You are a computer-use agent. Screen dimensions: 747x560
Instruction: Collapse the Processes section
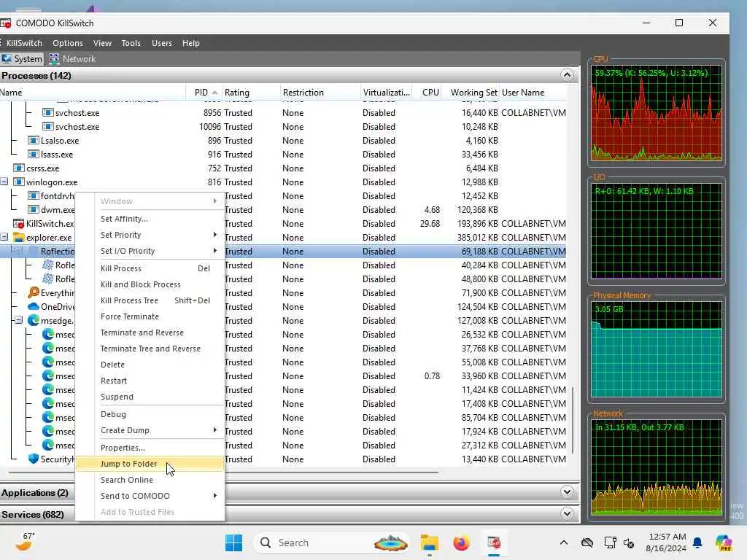point(567,75)
